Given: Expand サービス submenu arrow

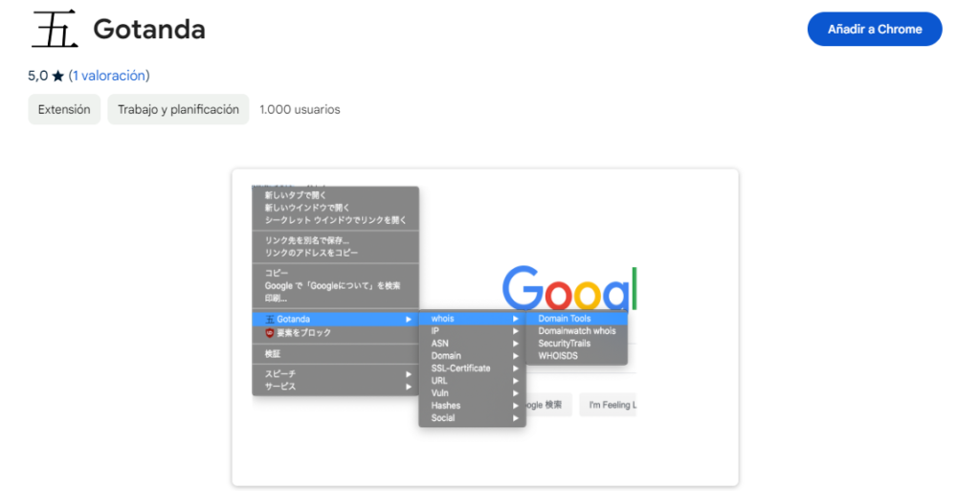Looking at the screenshot, I should click(x=408, y=387).
